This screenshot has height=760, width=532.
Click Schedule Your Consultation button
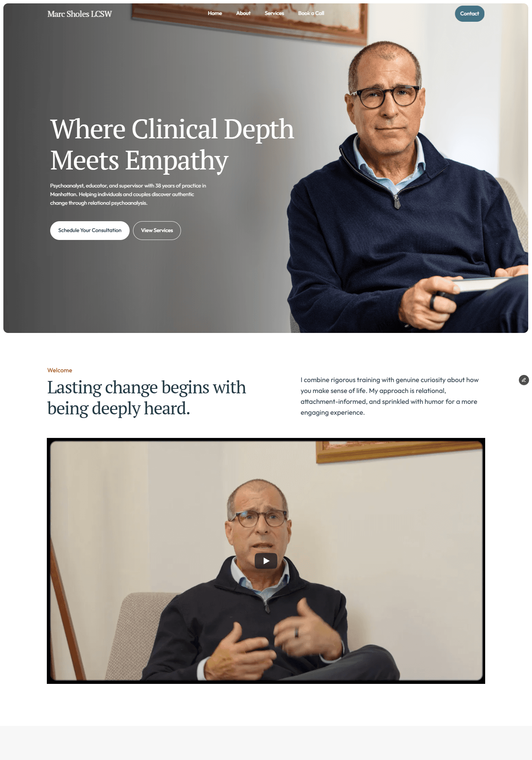click(x=90, y=231)
